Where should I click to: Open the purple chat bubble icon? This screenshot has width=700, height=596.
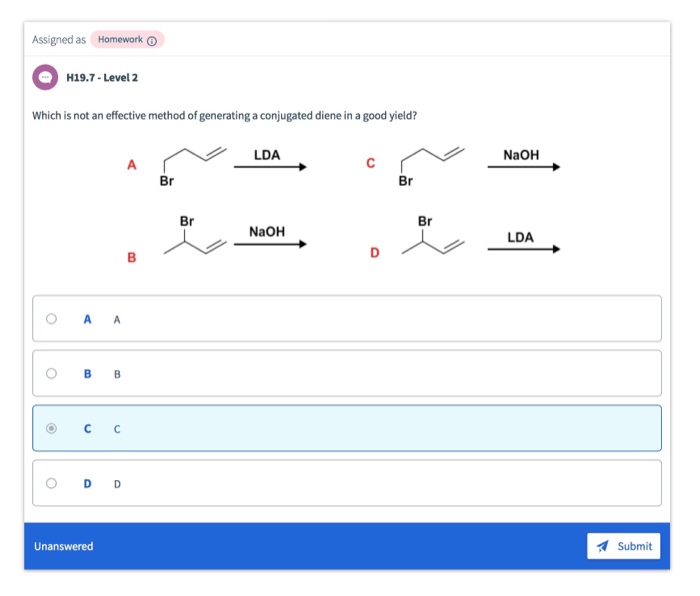[45, 77]
